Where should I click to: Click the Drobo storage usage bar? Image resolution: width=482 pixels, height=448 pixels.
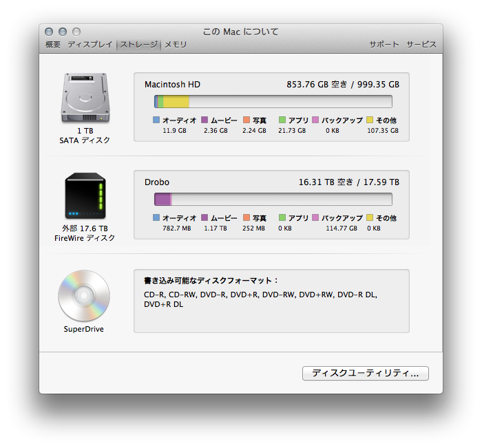(x=273, y=199)
